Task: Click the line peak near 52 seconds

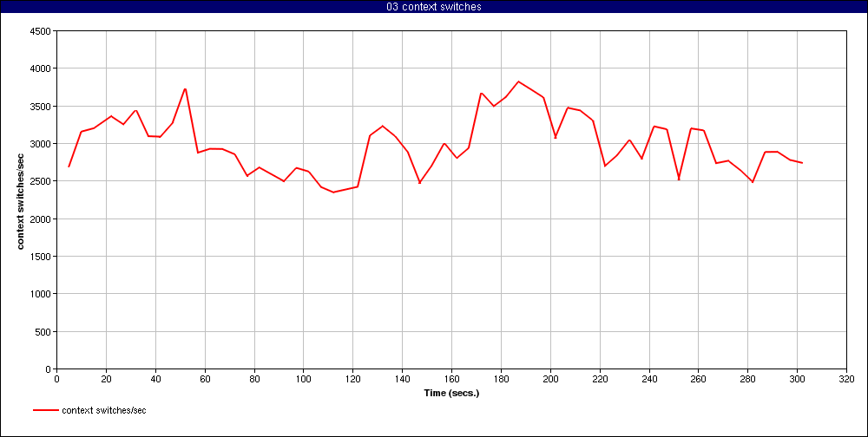Action: (185, 89)
